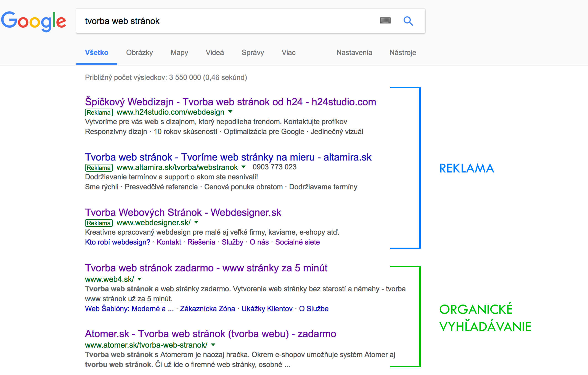
Task: Open the Služby sitelink
Action: point(232,242)
